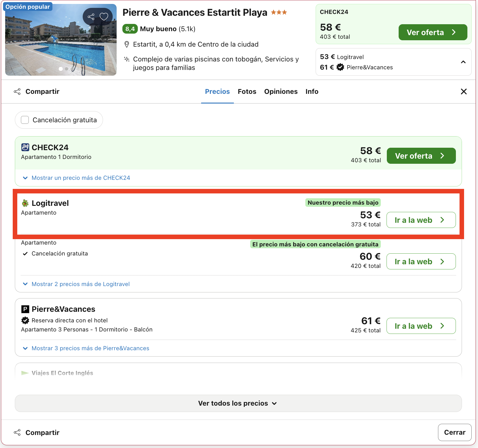
Task: Click the 8,4 rating badge
Action: 130,29
